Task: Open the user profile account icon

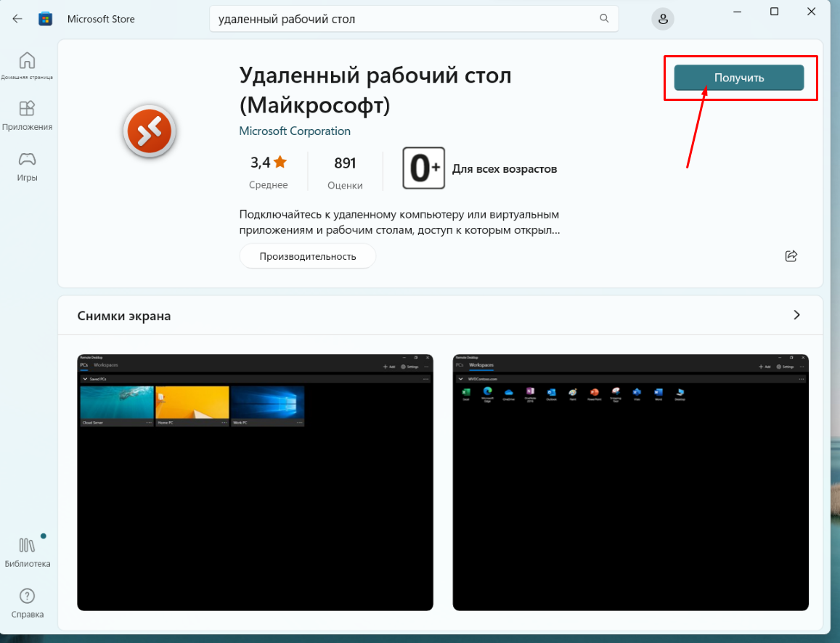Action: [x=662, y=20]
